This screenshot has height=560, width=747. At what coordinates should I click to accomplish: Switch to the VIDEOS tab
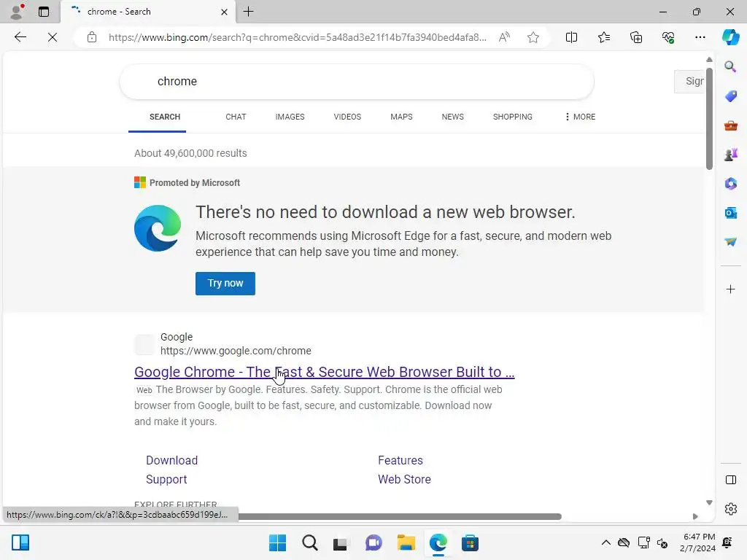pos(347,117)
